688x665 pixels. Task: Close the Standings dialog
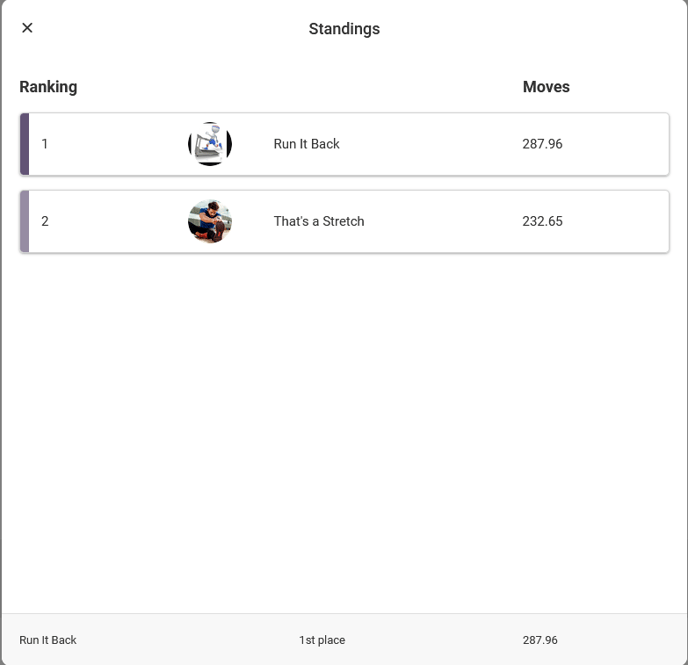[x=27, y=28]
